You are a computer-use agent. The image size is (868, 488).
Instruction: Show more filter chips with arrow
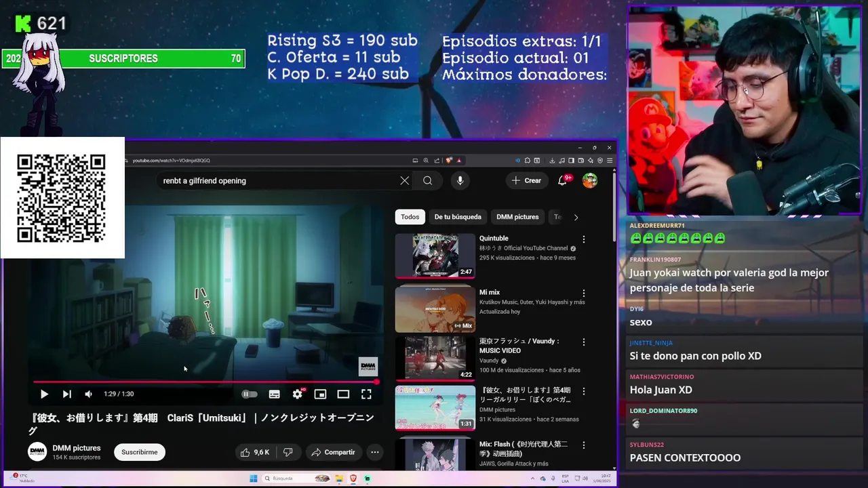[x=576, y=217]
